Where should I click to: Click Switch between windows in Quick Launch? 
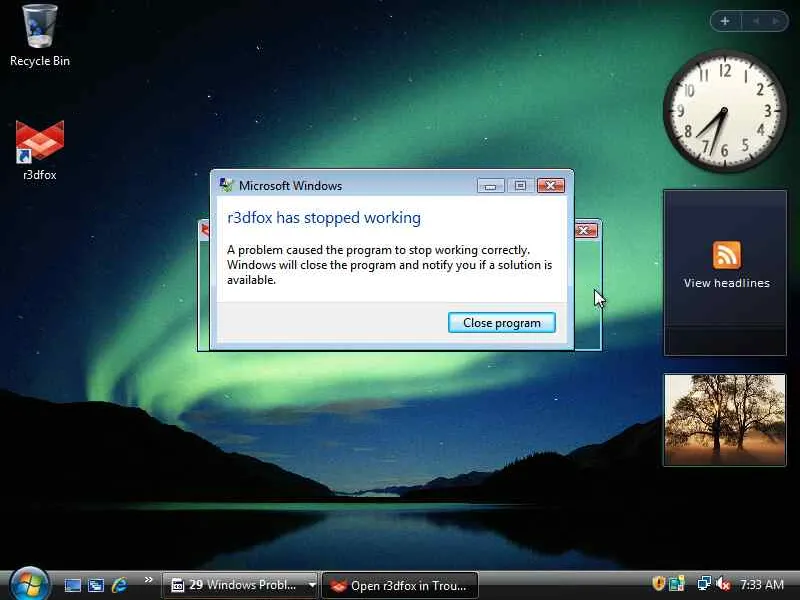click(x=95, y=585)
